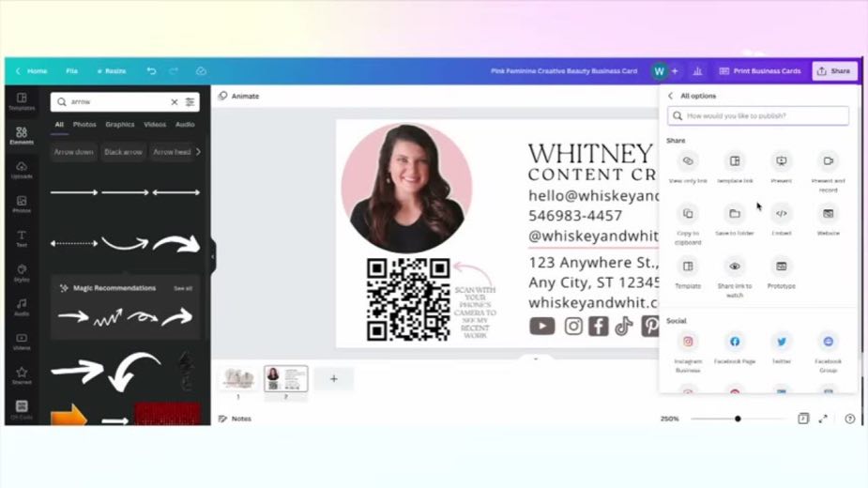
Task: Go back from All options
Action: tap(671, 96)
